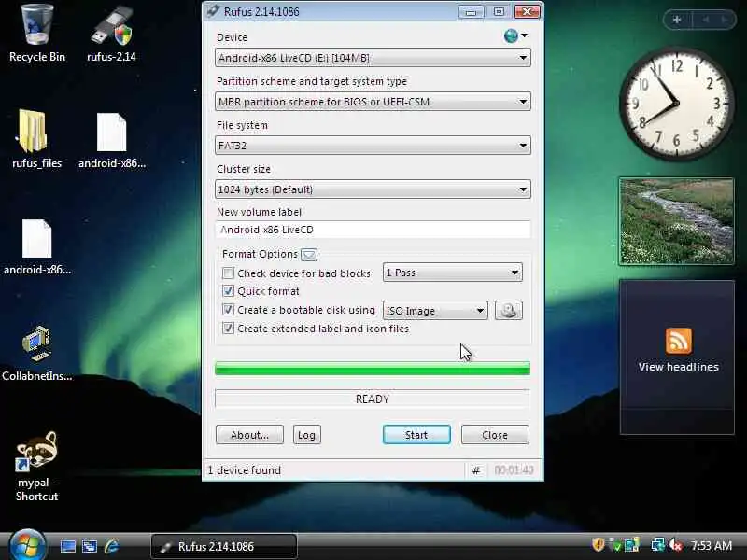Click sidebar previous gadgets page arrow

point(705,20)
